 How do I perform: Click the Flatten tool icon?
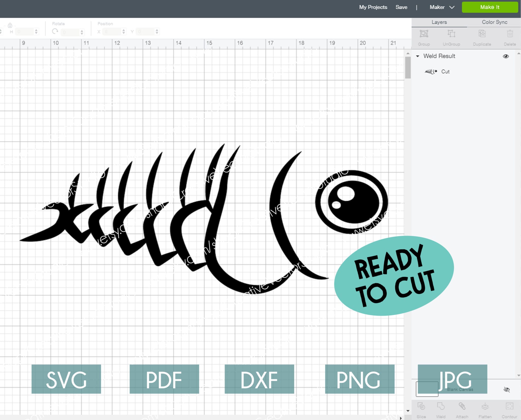click(x=485, y=406)
